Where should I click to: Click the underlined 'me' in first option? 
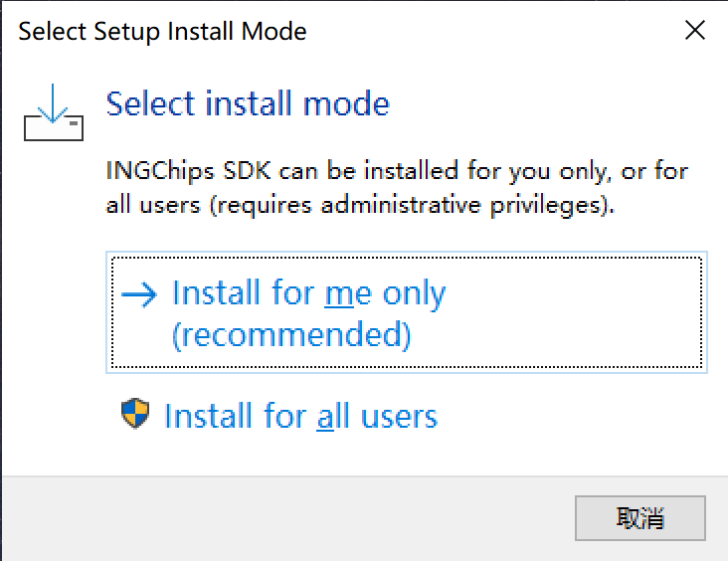point(348,293)
